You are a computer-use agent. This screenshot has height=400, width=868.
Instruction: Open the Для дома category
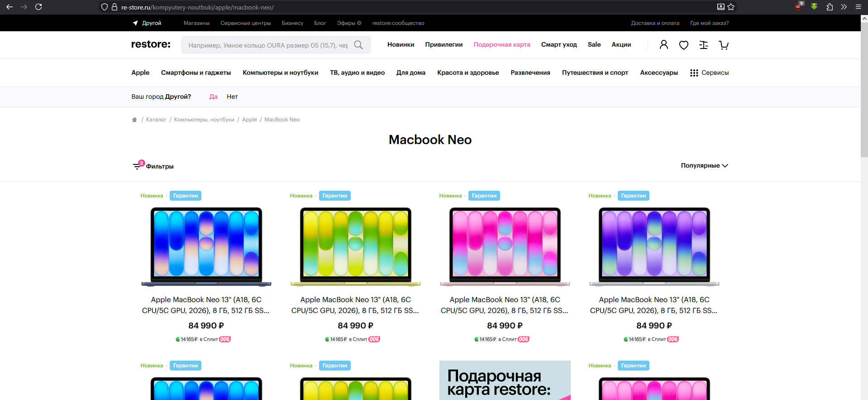click(x=411, y=72)
